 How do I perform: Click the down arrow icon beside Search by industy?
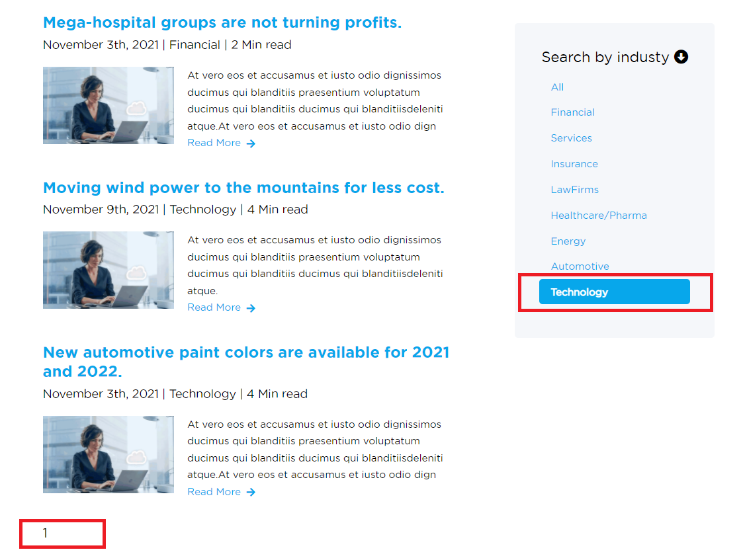(681, 57)
